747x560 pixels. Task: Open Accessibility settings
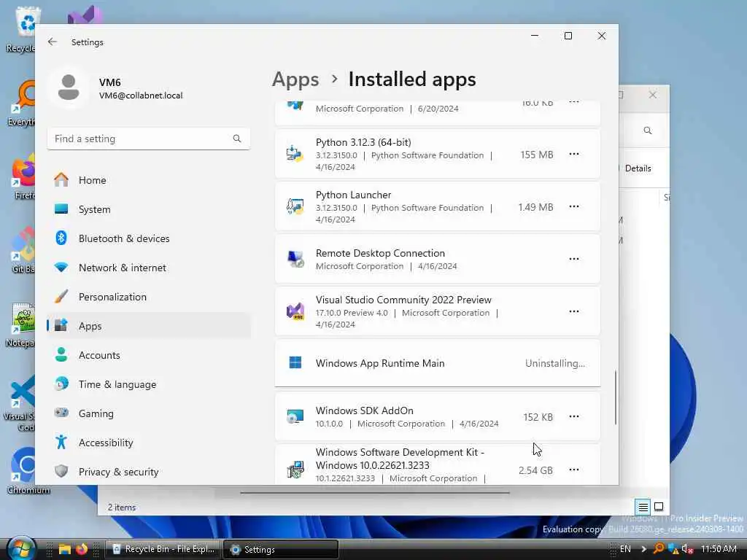tap(149, 443)
